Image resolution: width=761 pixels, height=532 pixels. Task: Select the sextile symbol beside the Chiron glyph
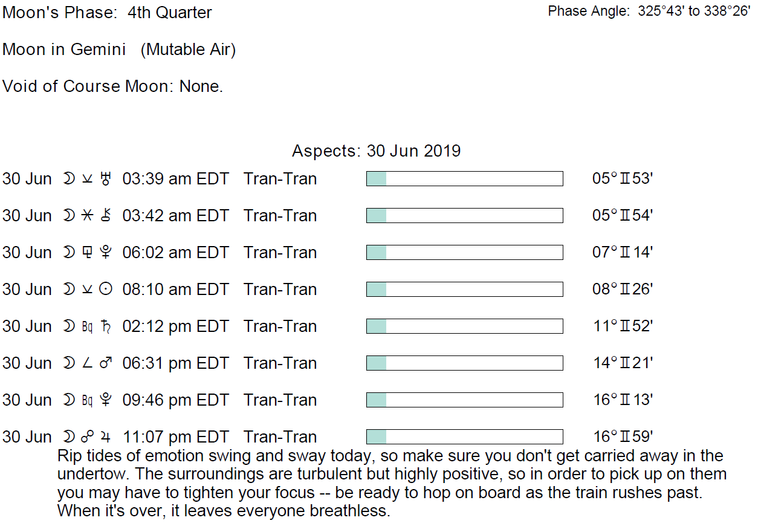click(x=88, y=216)
